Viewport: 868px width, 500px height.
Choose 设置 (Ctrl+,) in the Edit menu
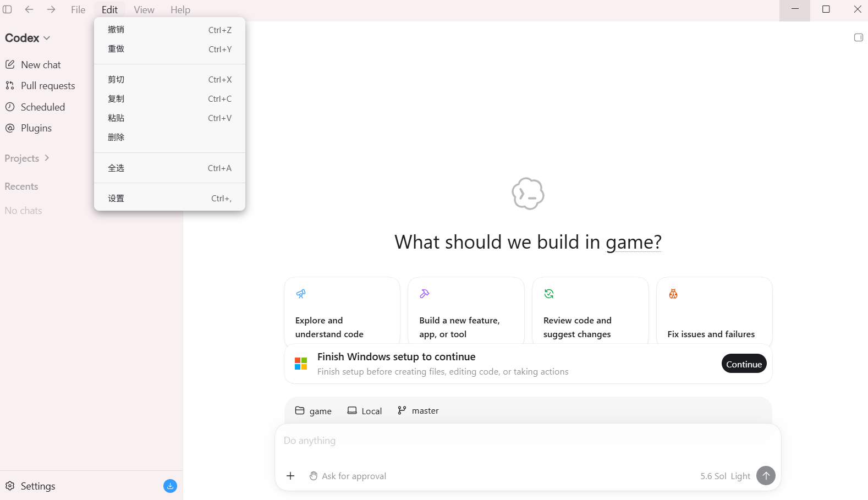coord(169,199)
